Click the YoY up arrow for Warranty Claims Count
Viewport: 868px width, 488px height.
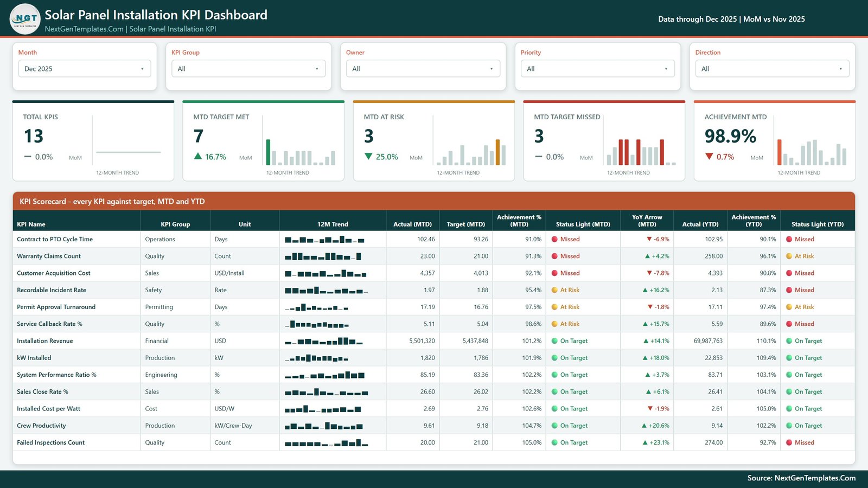pos(647,256)
